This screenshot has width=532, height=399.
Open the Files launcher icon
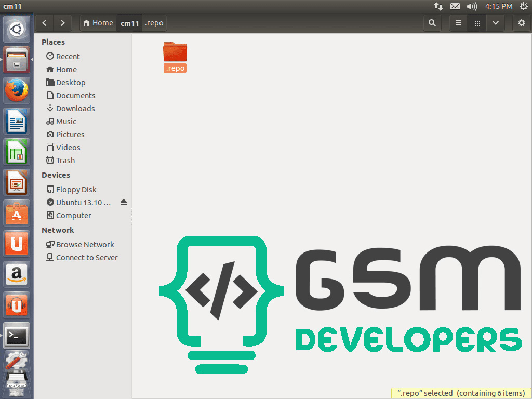17,60
